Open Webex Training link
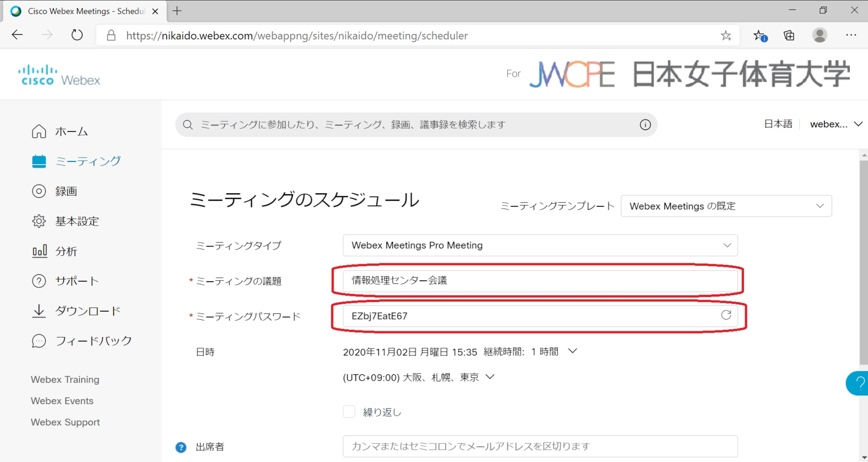This screenshot has height=462, width=868. click(65, 379)
